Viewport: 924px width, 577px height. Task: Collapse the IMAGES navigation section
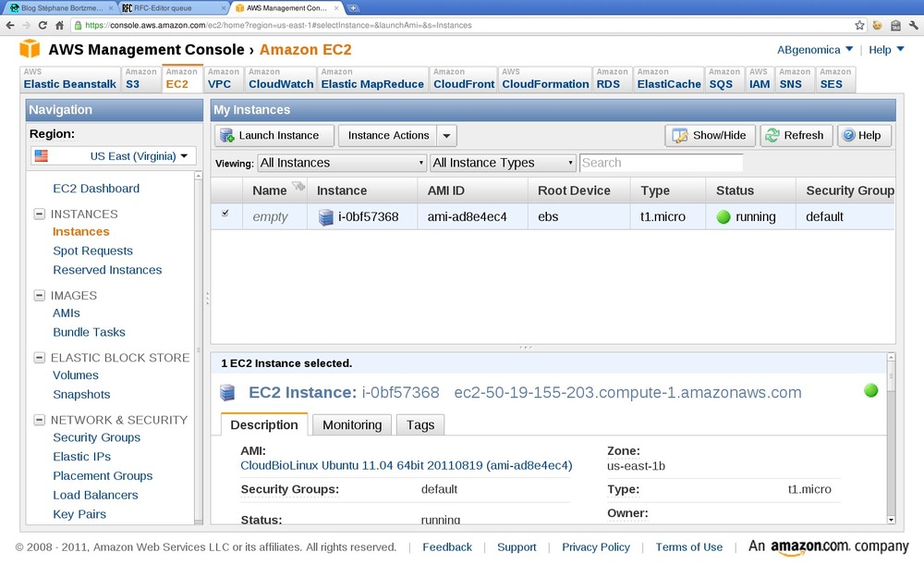[x=40, y=295]
